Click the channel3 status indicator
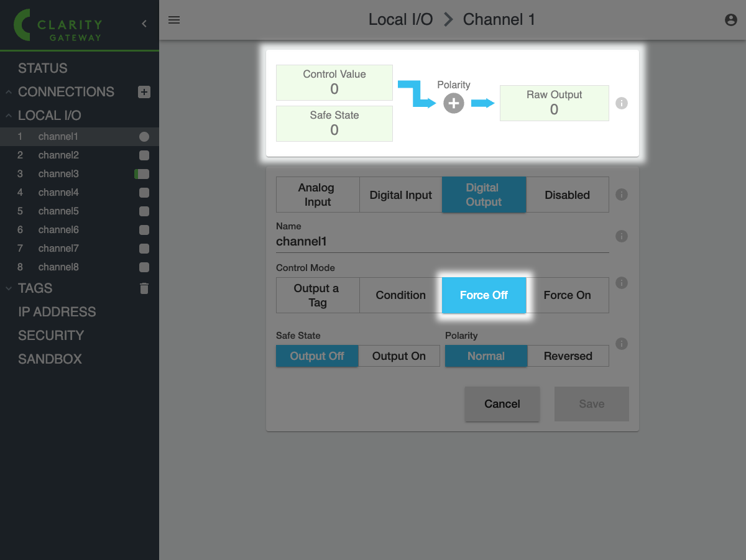Image resolution: width=746 pixels, height=560 pixels. coord(142,174)
